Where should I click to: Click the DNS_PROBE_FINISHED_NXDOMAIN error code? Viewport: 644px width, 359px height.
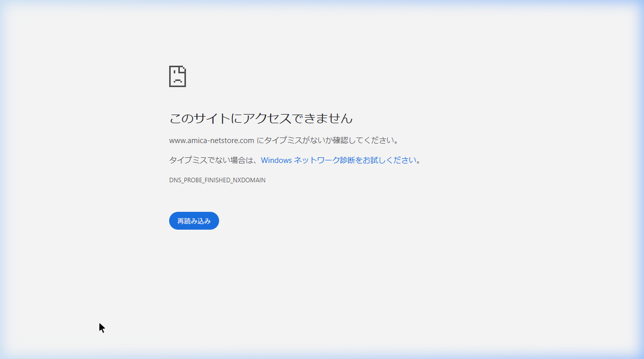pos(217,180)
